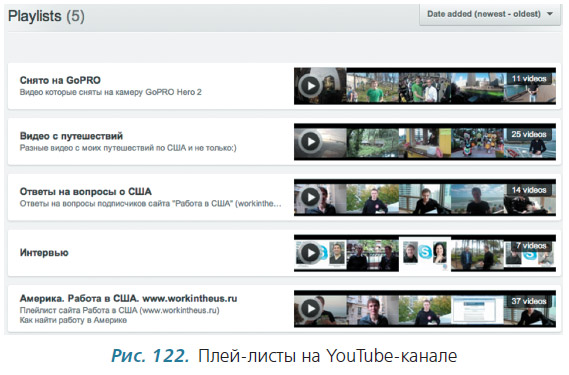Click the 14 videos count badge
The height and width of the screenshot is (375, 569).
pyautogui.click(x=529, y=190)
